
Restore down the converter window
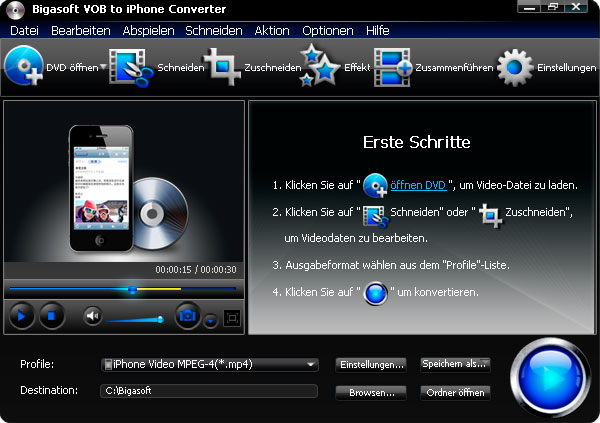[x=553, y=7]
